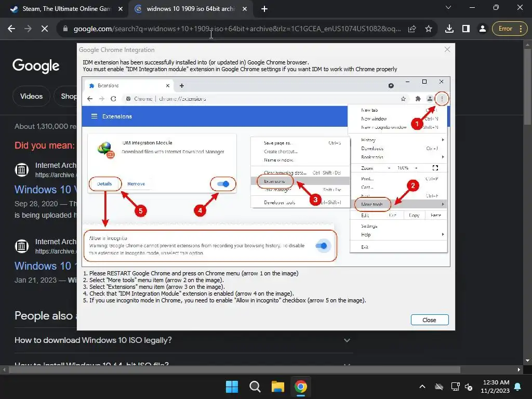Stop loading the current page
The width and height of the screenshot is (532, 399).
click(x=45, y=29)
